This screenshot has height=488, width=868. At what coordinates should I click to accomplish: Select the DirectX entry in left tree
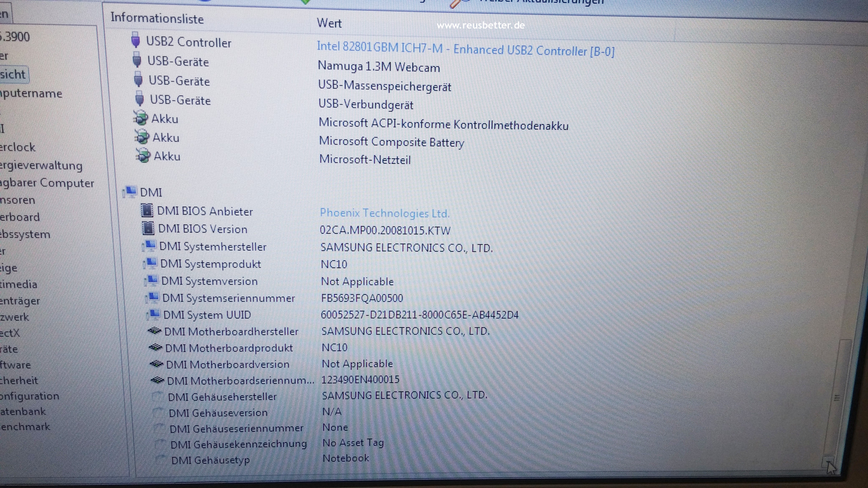pos(10,333)
